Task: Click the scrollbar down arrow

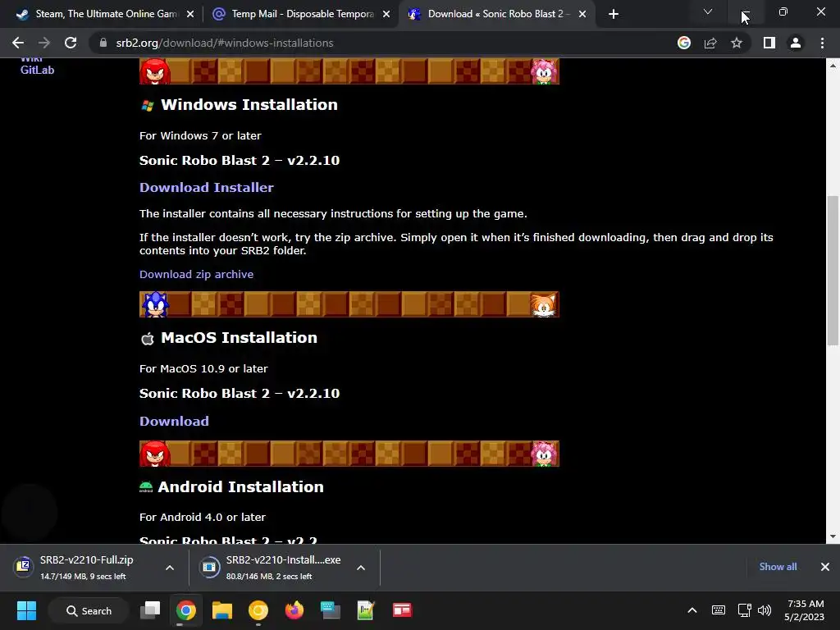Action: click(833, 536)
